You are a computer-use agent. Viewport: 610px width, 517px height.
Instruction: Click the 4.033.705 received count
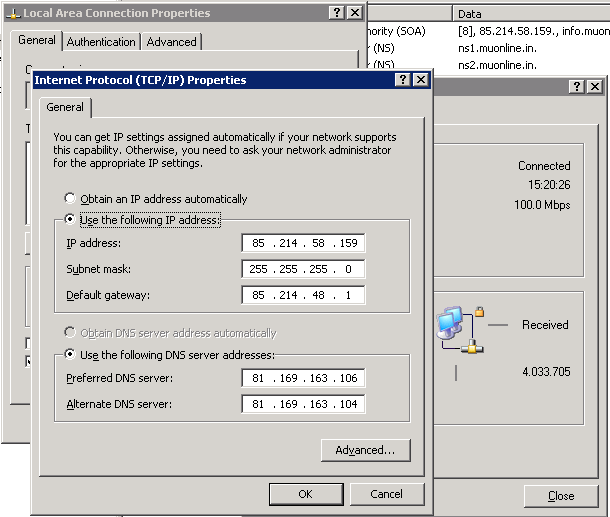tap(546, 372)
